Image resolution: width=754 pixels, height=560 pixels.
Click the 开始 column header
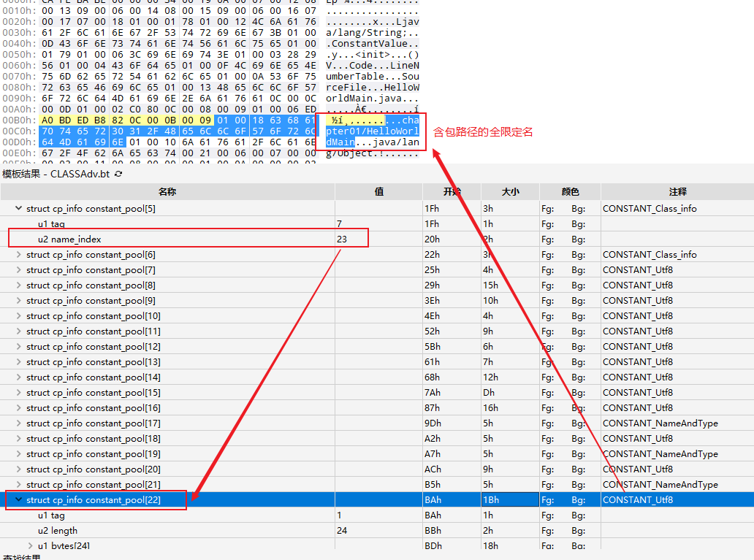(x=451, y=191)
